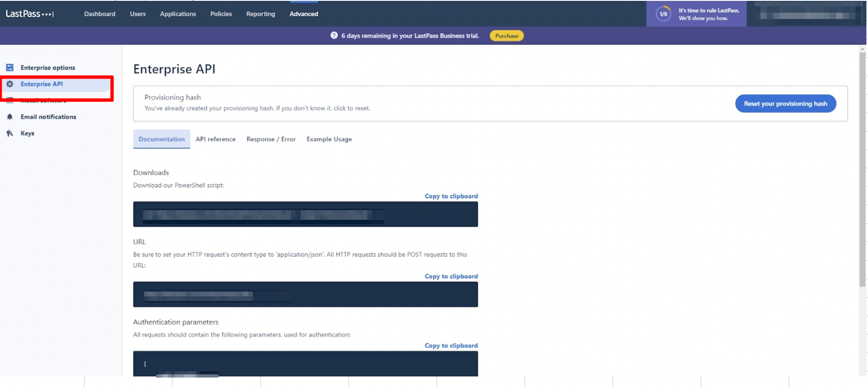Viewport: 868px width, 387px height.
Task: Open the Reporting menu item
Action: (x=261, y=14)
